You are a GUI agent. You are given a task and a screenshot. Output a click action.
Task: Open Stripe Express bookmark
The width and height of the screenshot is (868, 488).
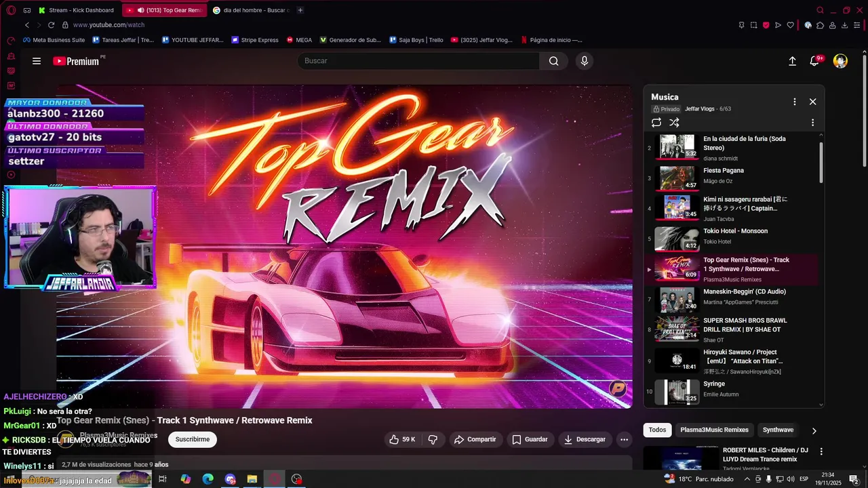click(x=255, y=40)
